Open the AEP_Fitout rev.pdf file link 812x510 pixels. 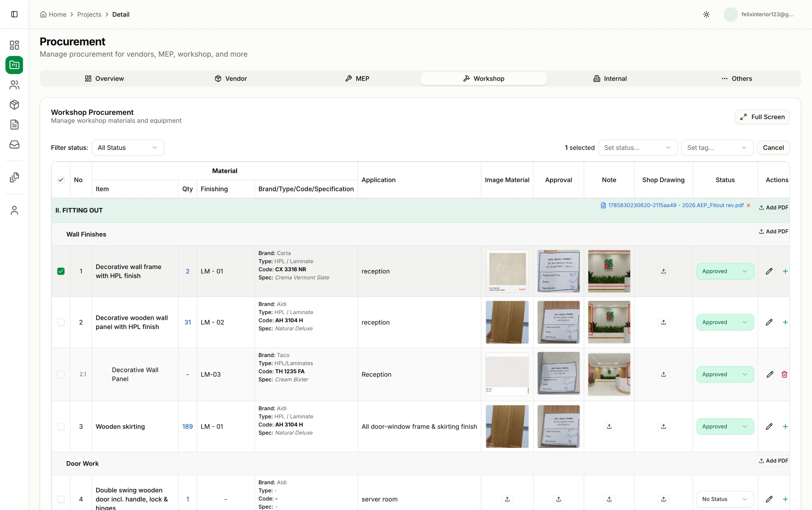pos(672,205)
